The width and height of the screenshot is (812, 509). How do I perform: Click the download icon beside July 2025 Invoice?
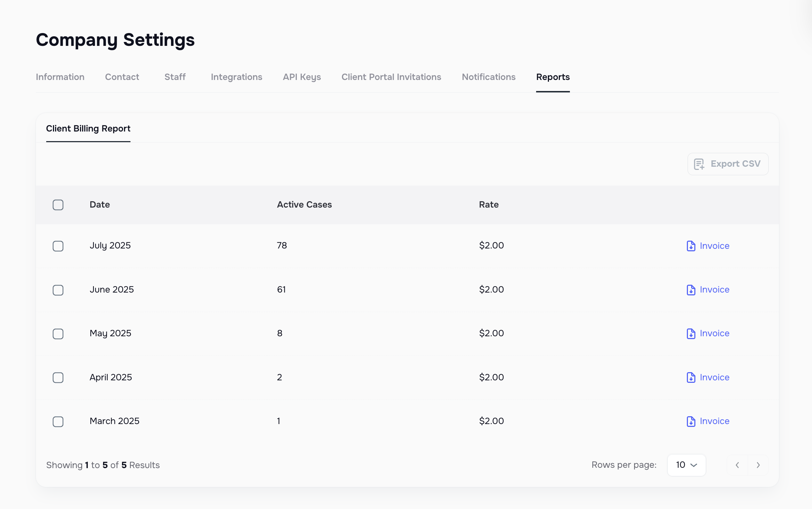click(x=690, y=246)
